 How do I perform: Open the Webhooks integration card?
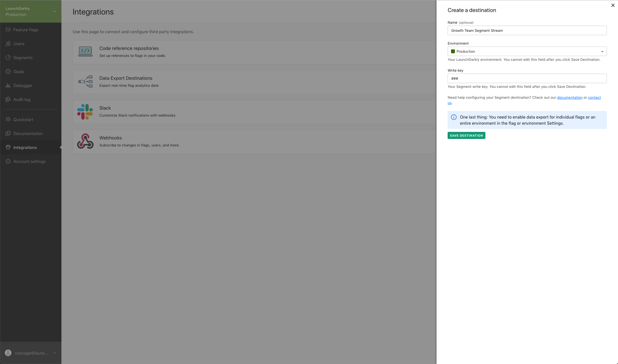(x=254, y=142)
